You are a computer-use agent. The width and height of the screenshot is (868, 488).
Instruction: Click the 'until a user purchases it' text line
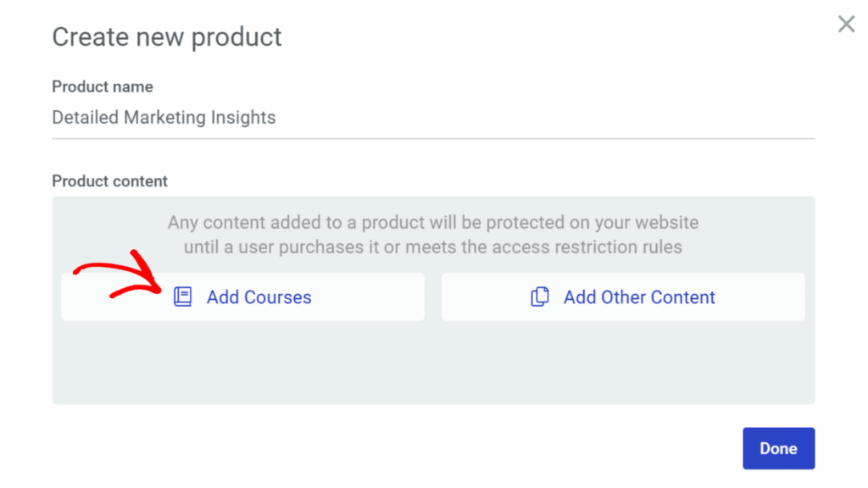[432, 247]
